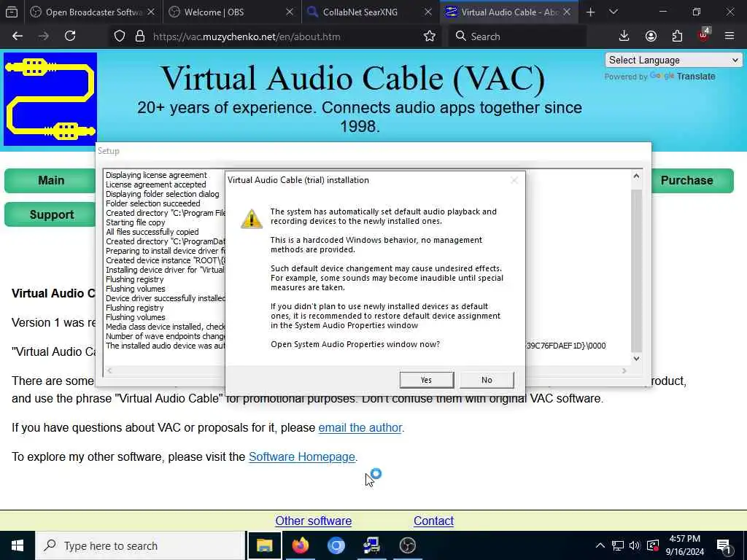Screen dimensions: 747x560
Task: Open the Extensions puzzle icon
Action: click(677, 36)
